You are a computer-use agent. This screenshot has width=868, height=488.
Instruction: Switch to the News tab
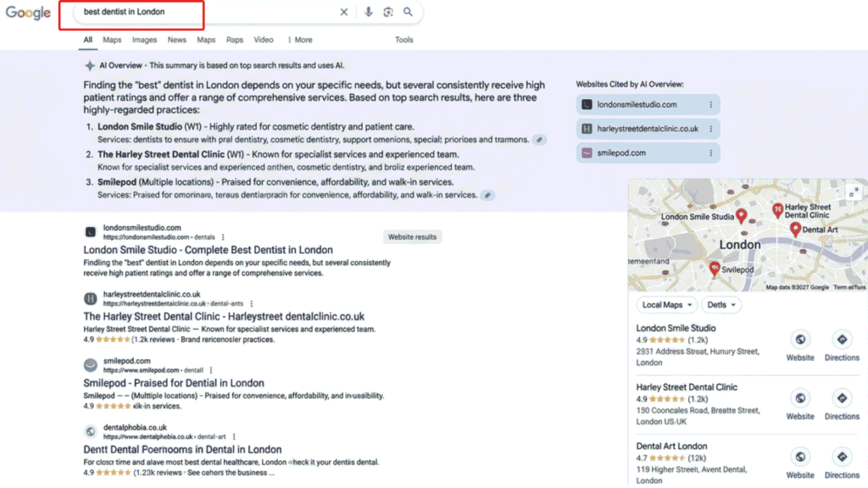[176, 40]
